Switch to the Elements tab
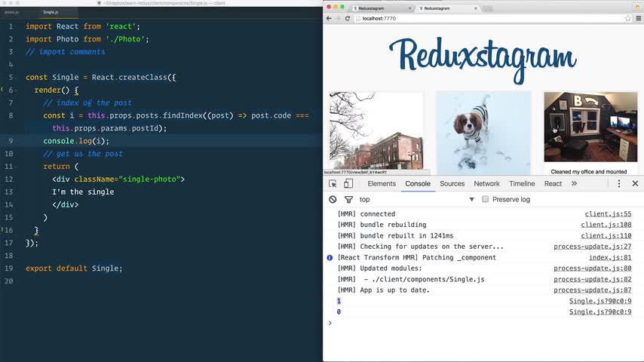This screenshot has width=644, height=362. tap(382, 184)
